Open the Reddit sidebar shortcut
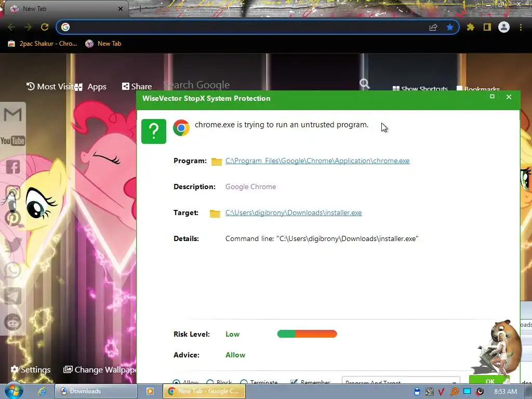Screen dimensions: 532x399 [13, 322]
